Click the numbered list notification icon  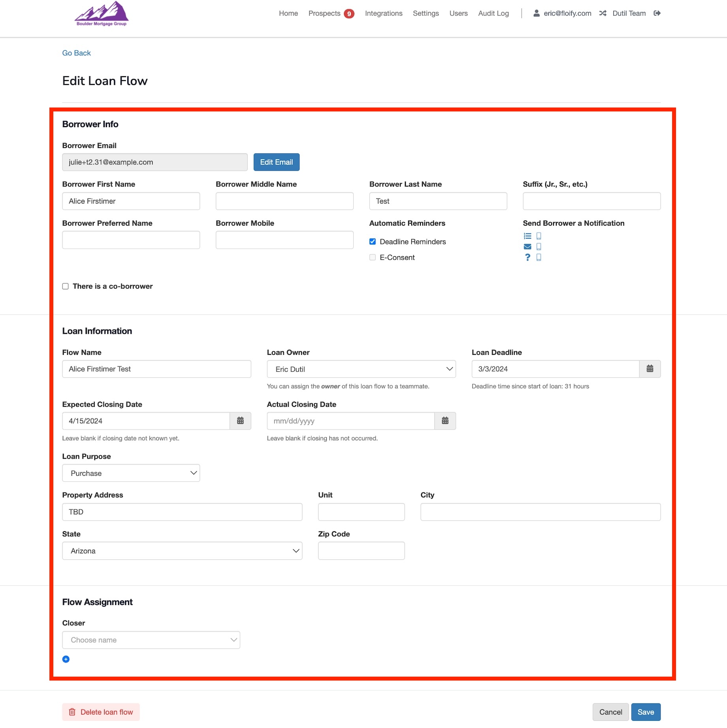527,236
